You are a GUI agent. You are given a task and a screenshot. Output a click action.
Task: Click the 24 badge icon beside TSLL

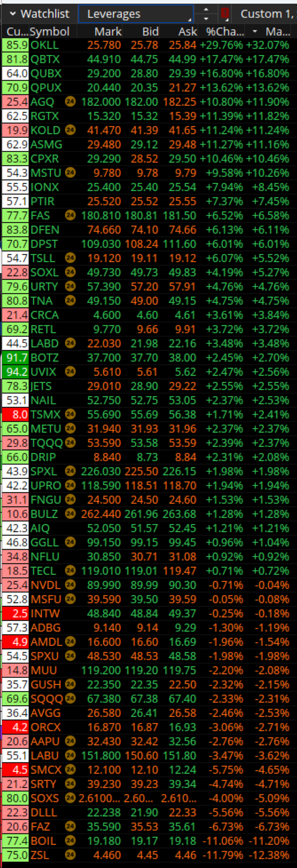[70, 258]
